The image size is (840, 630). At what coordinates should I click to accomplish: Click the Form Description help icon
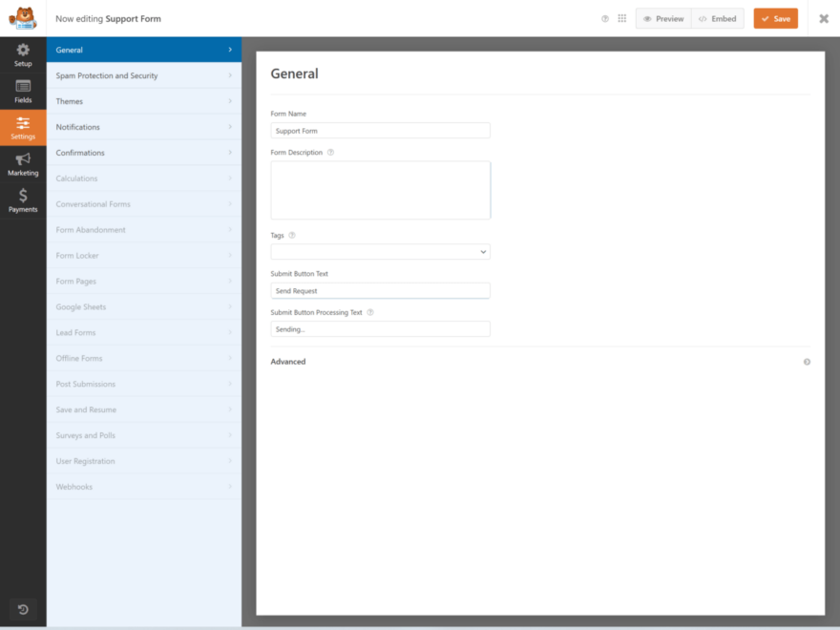point(330,152)
